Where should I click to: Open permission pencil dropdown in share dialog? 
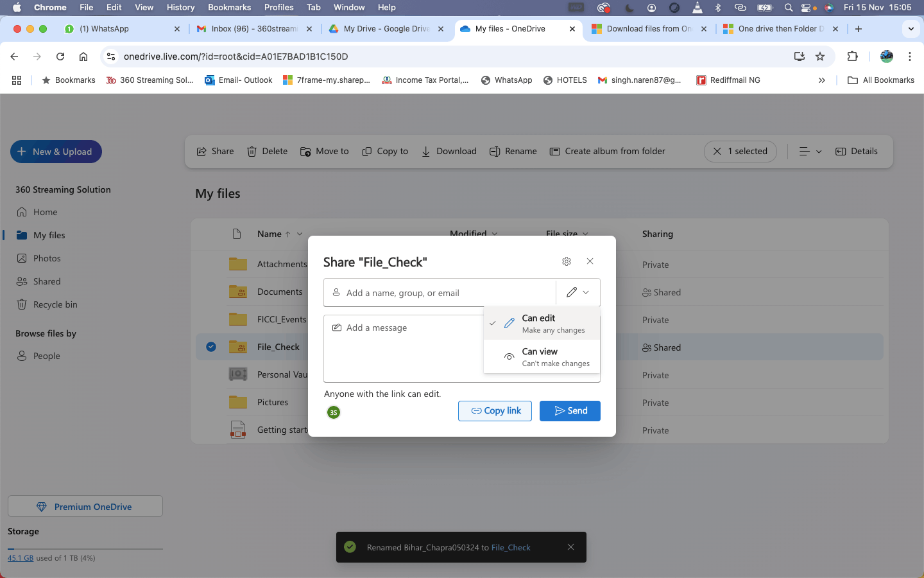578,292
